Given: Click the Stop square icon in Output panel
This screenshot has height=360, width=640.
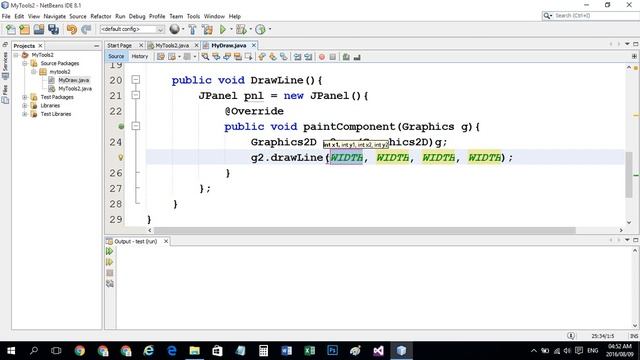Looking at the screenshot, I should tap(109, 273).
